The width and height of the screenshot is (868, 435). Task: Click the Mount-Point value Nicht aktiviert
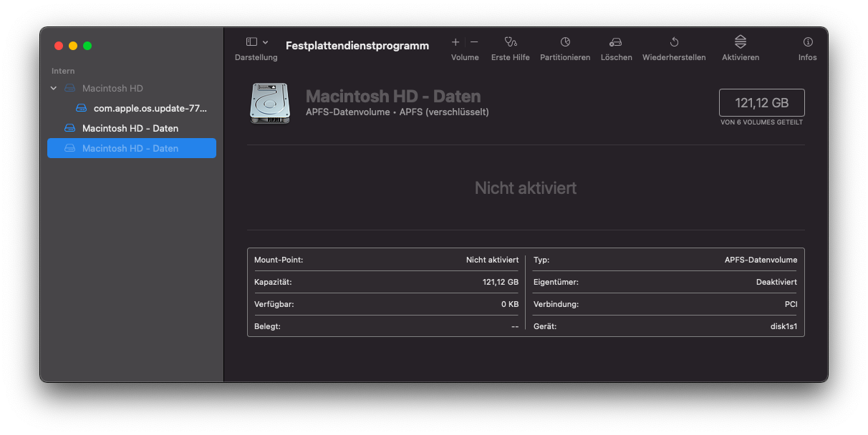[492, 260]
